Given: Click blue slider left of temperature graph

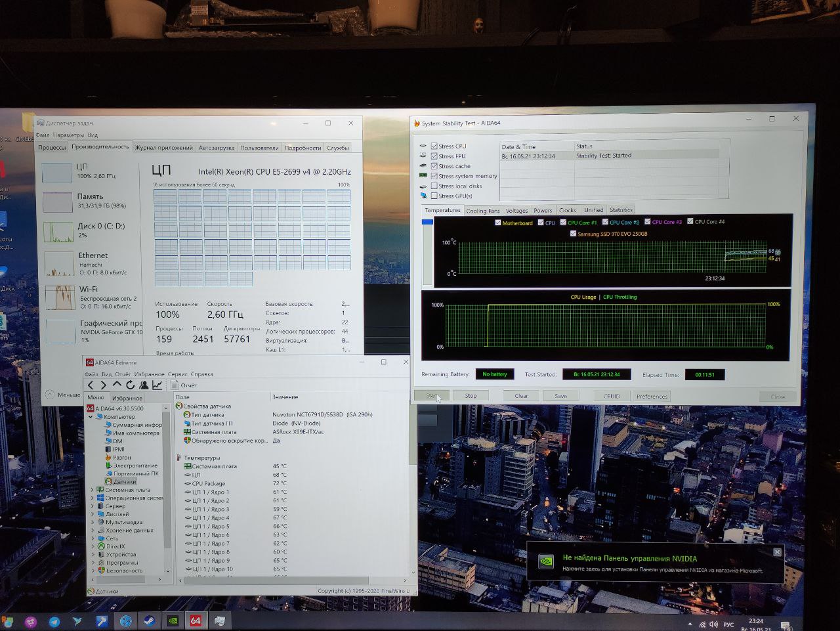Looking at the screenshot, I should [427, 222].
